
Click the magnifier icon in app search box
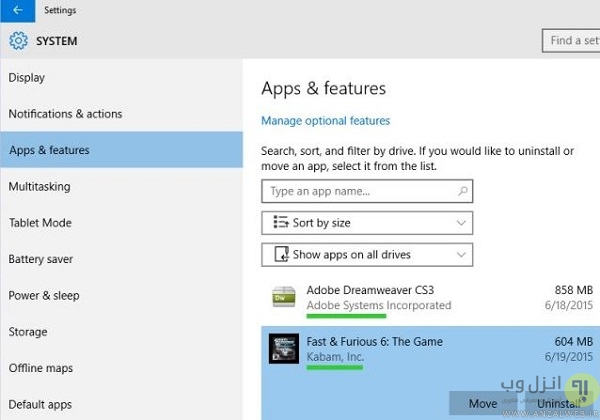[x=460, y=191]
